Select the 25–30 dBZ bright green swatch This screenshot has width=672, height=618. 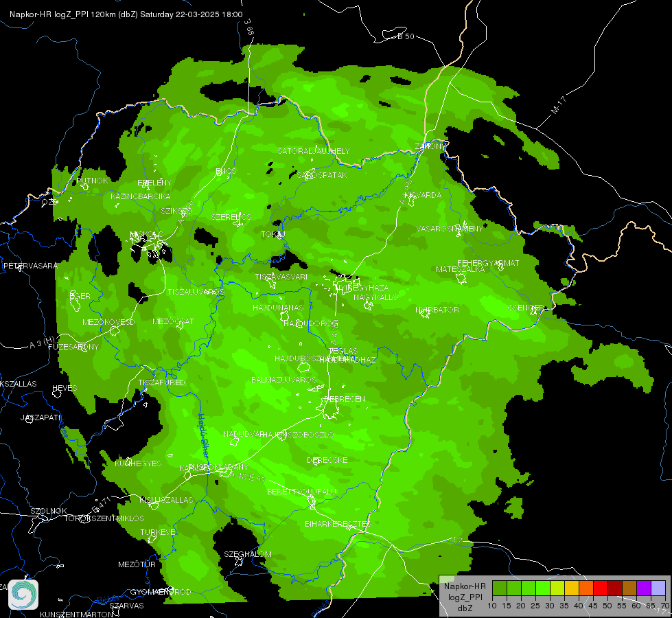coord(542,588)
